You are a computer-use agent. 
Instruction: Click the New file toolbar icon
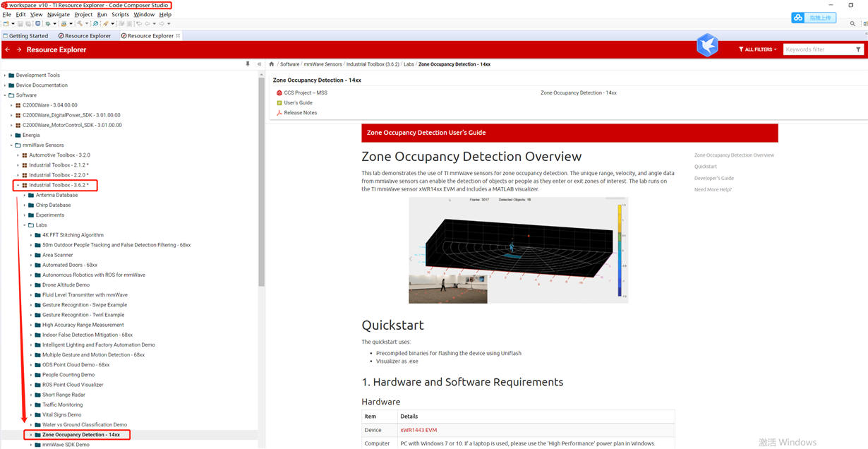(6, 23)
